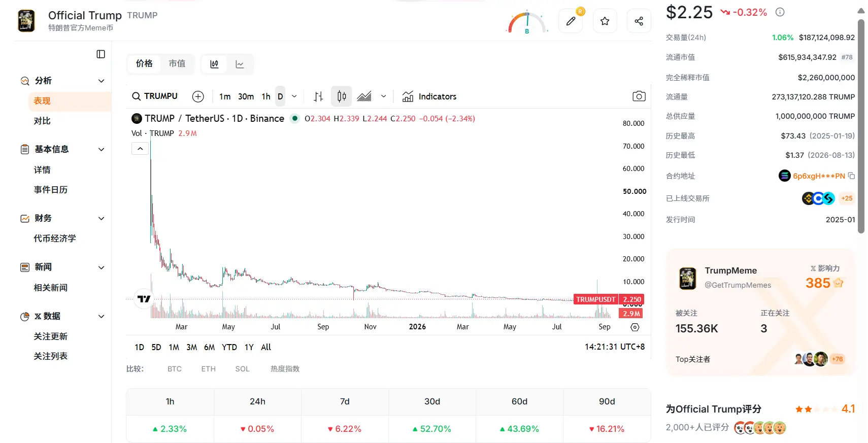Set chart interval to 30m
The height and width of the screenshot is (443, 868).
(x=246, y=96)
